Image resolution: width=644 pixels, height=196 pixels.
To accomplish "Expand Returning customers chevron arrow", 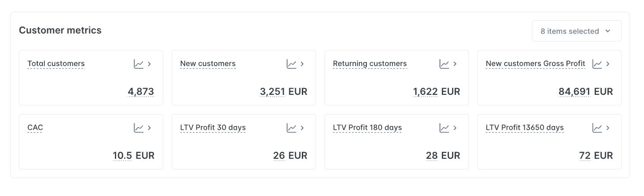I will pos(455,64).
